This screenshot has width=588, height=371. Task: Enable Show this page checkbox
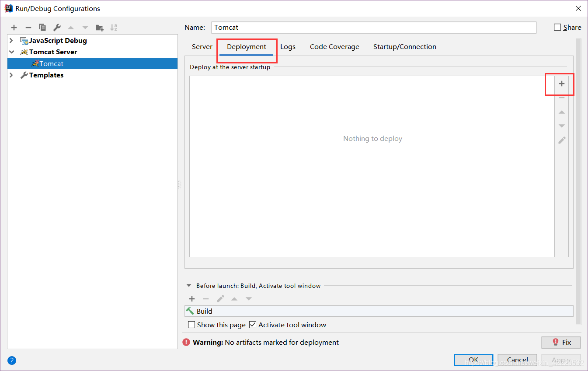(191, 325)
